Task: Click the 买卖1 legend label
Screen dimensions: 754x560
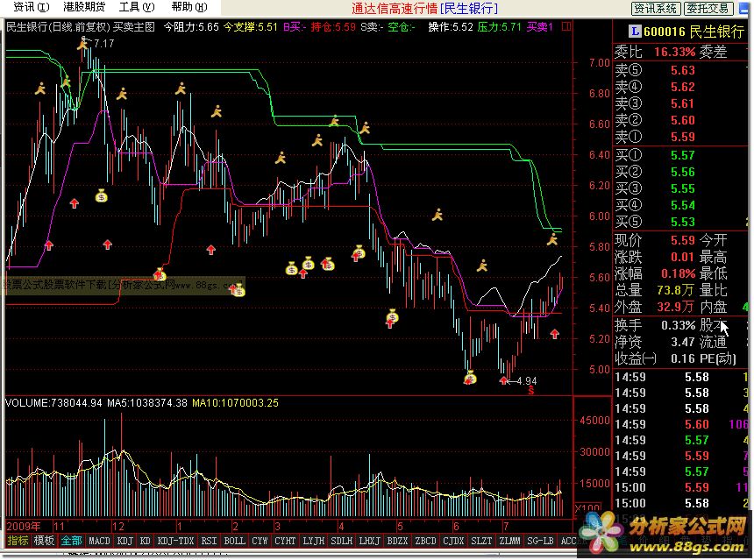Action: [540, 27]
